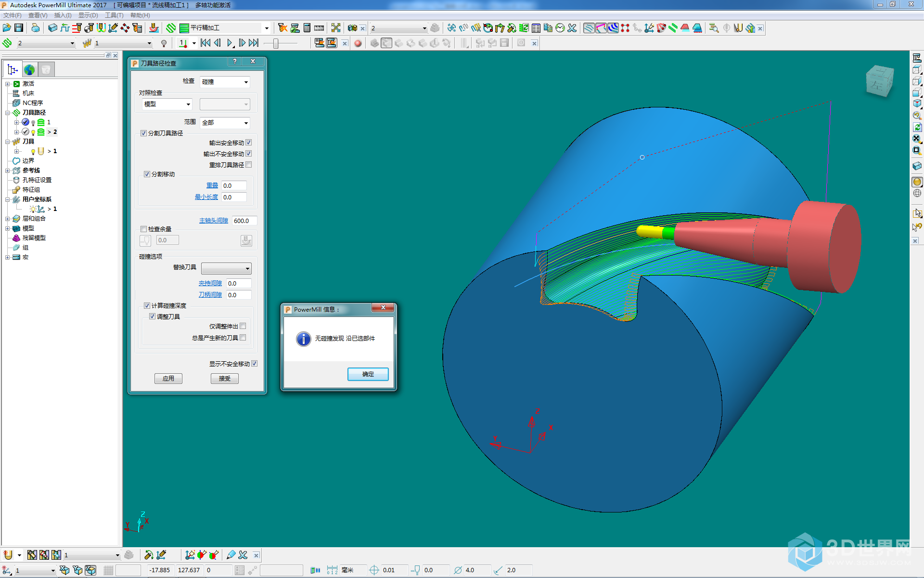Open the 插入(I) menu

click(63, 15)
